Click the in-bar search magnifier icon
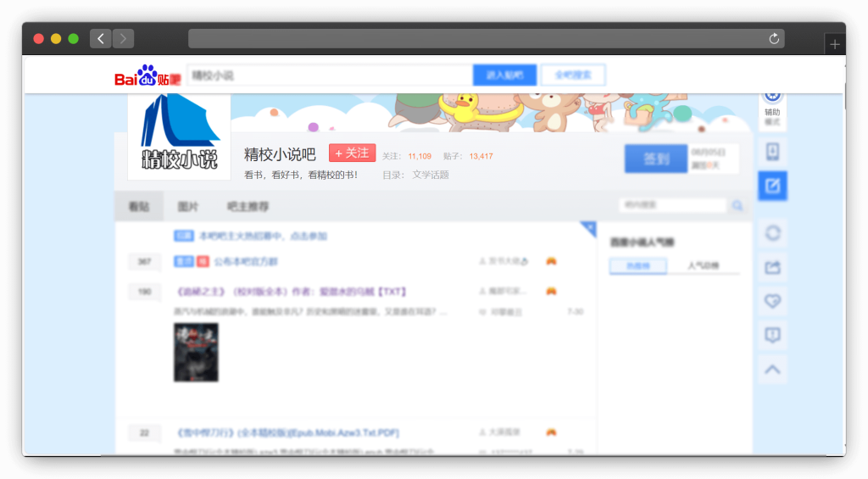The height and width of the screenshot is (479, 868). coord(737,205)
